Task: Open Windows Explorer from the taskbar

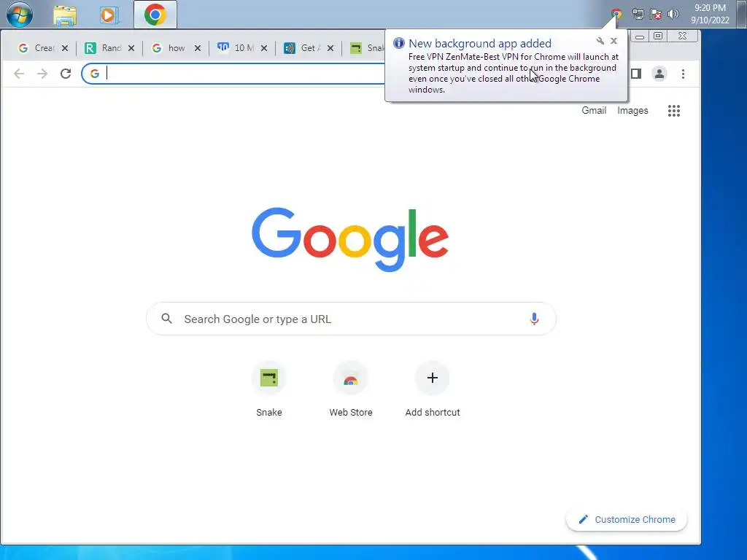Action: coord(65,15)
